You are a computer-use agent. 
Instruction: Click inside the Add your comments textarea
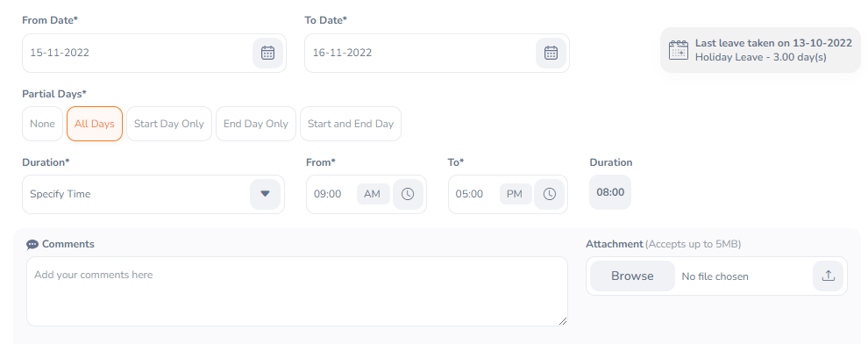tap(297, 290)
